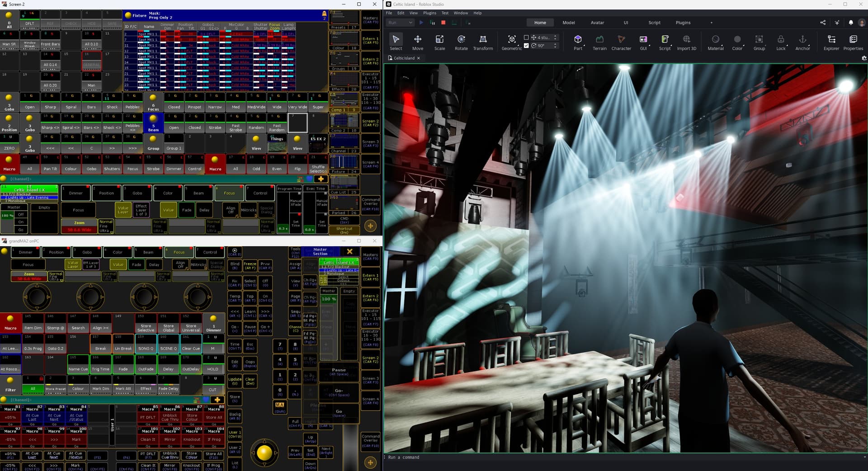
Task: Toggle the Fade layer button in Screen 2
Action: (187, 210)
